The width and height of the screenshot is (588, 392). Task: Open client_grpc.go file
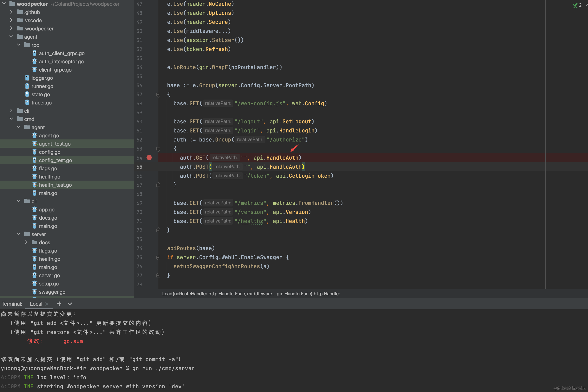(x=55, y=70)
